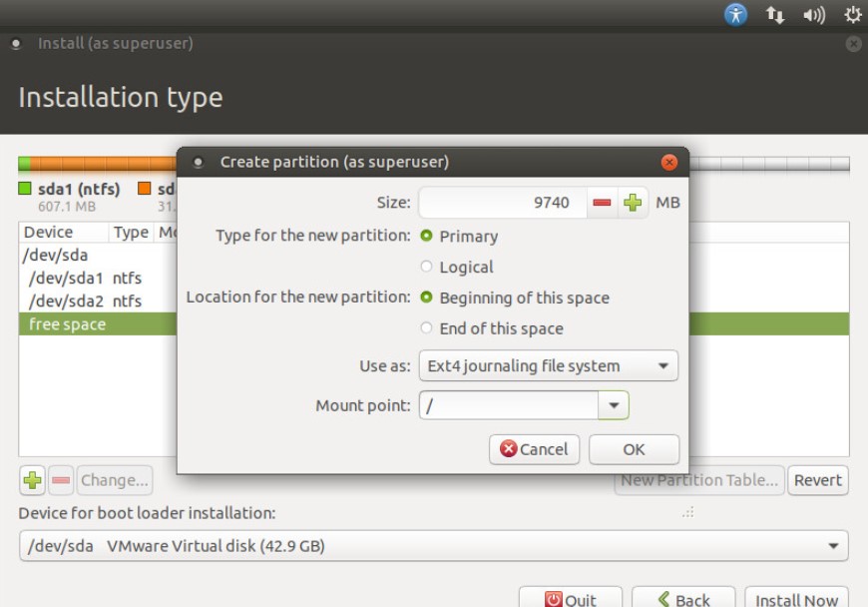Image resolution: width=868 pixels, height=607 pixels.
Task: Cancel the Create partition dialog
Action: click(x=534, y=449)
